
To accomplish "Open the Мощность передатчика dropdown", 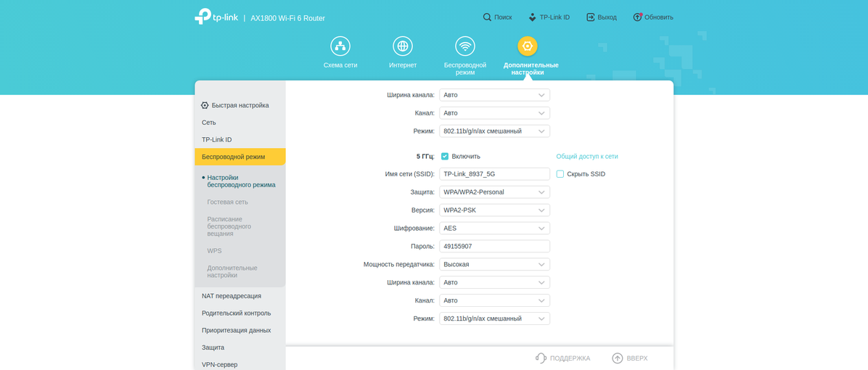I will coord(494,264).
